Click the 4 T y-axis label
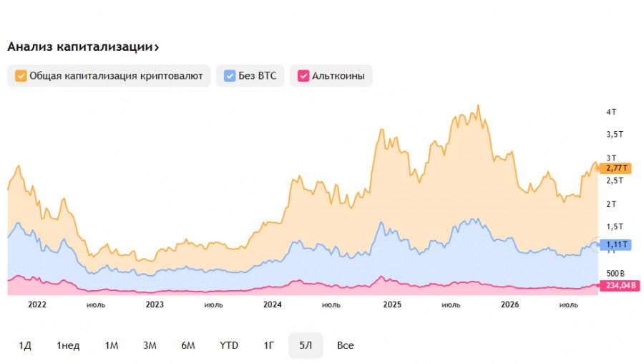The width and height of the screenshot is (644, 364). coord(611,112)
